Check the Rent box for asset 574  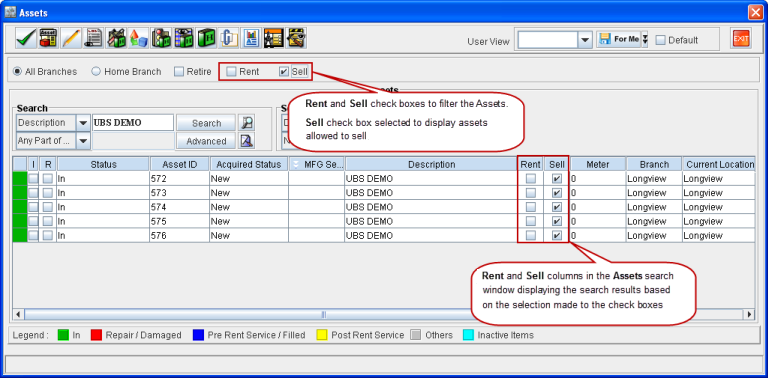click(530, 207)
